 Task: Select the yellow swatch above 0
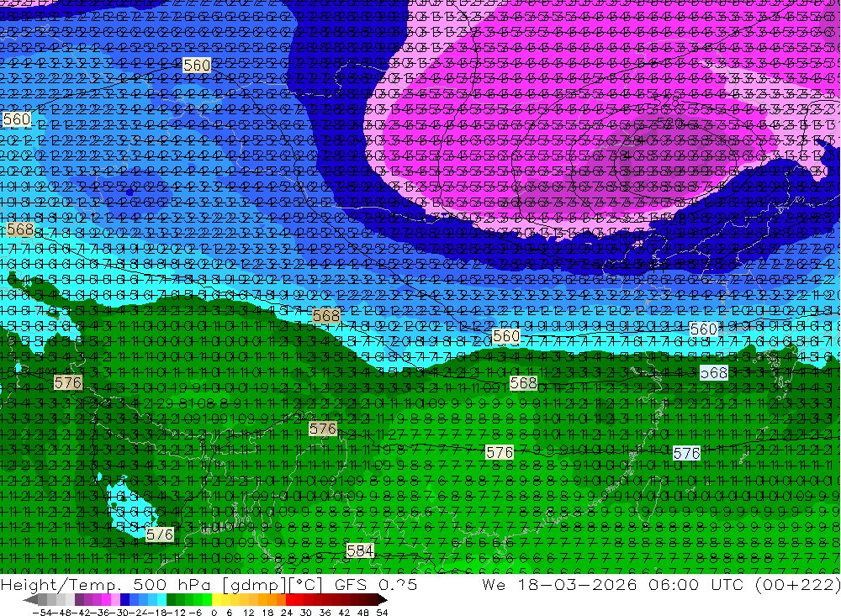click(x=216, y=599)
